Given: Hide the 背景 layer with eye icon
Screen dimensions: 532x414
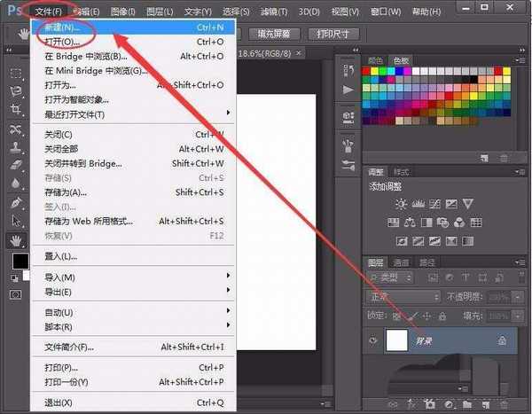Looking at the screenshot, I should pos(372,340).
